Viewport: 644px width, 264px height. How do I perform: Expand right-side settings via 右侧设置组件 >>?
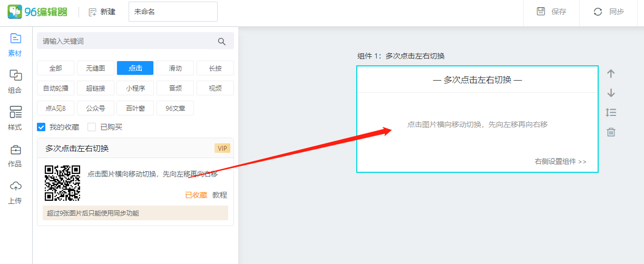tap(560, 162)
